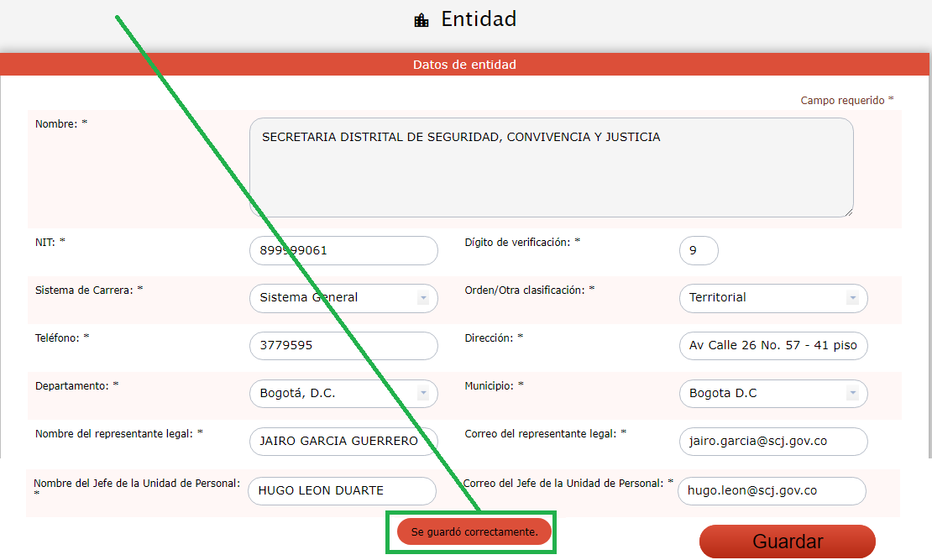This screenshot has width=932, height=560.
Task: Click the Datos de entidad header bar
Action: pyautogui.click(x=464, y=65)
